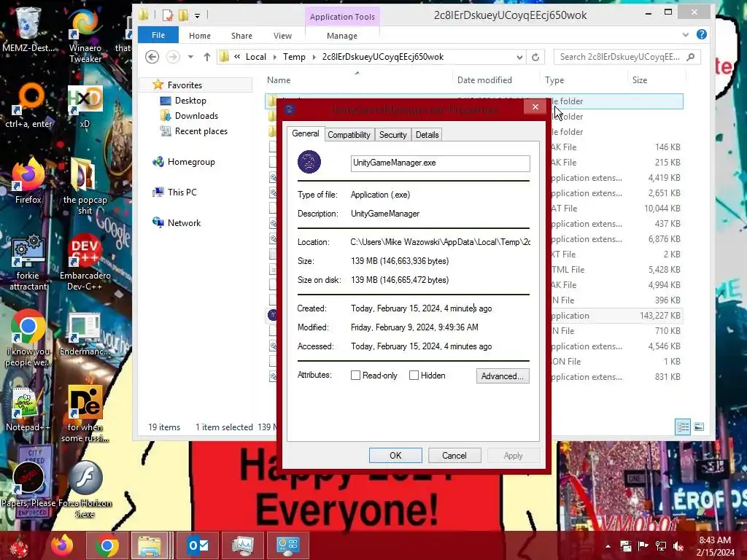Screen dimensions: 747x560
Task: Click the file name field UnityGameManager.exe
Action: (x=440, y=163)
